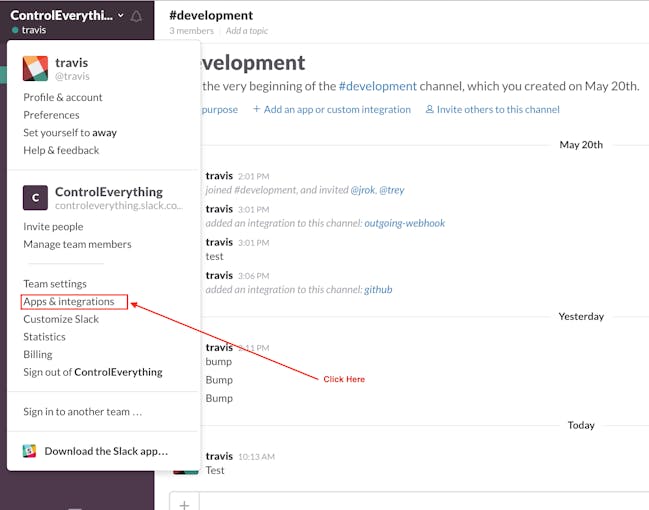Click the 3 members count
649x510 pixels.
192,31
